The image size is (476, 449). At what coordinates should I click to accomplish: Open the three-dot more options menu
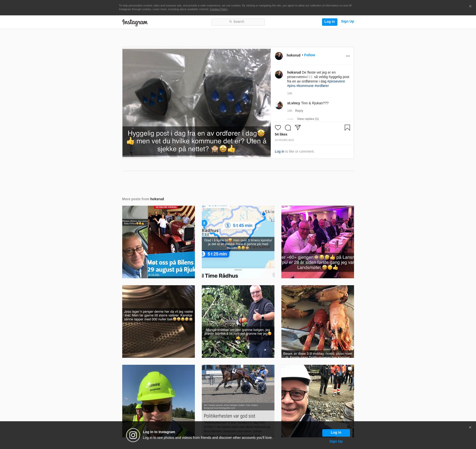point(348,56)
